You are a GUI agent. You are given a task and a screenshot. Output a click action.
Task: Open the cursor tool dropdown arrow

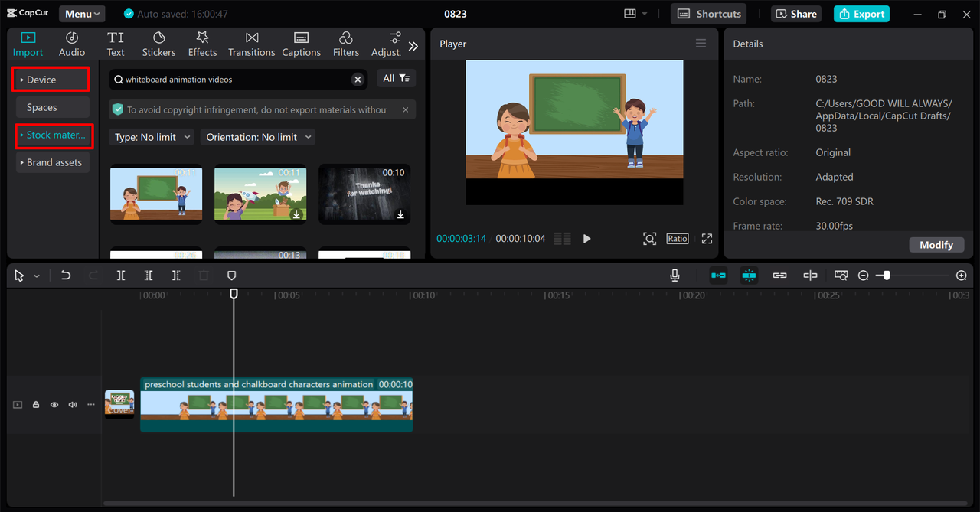36,276
